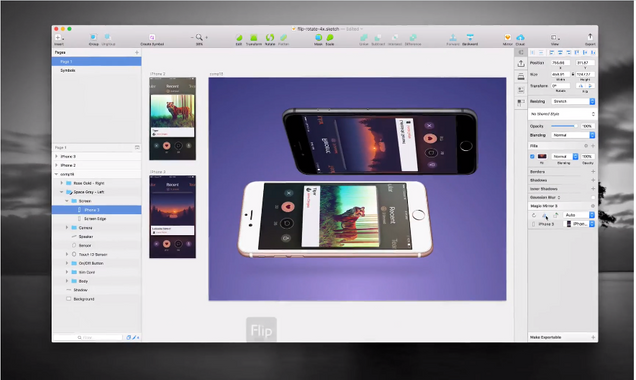
Task: Open the Magic Mirror artboard dropdown
Action: (580, 224)
